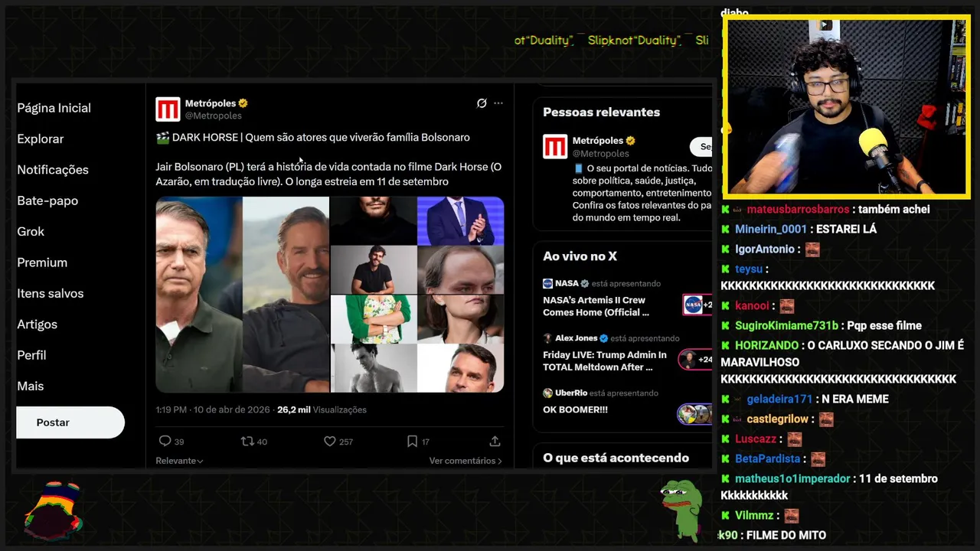The image size is (980, 551).
Task: Expand the Relevante sort dropdown
Action: click(x=179, y=461)
